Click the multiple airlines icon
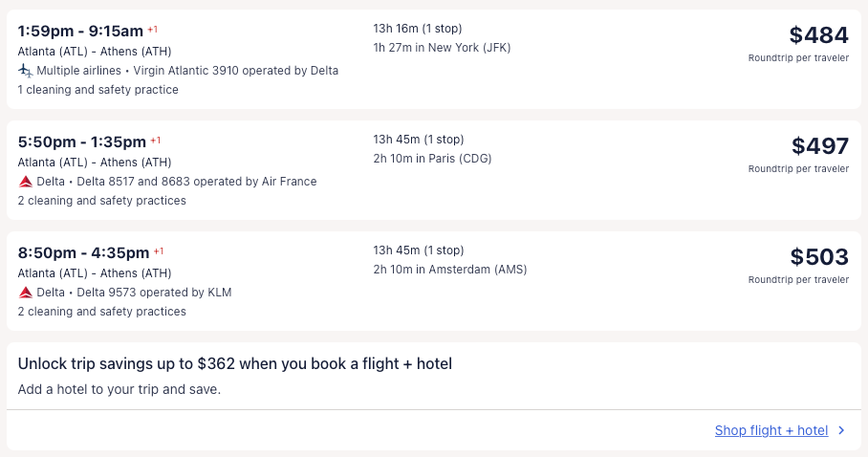 (x=25, y=71)
